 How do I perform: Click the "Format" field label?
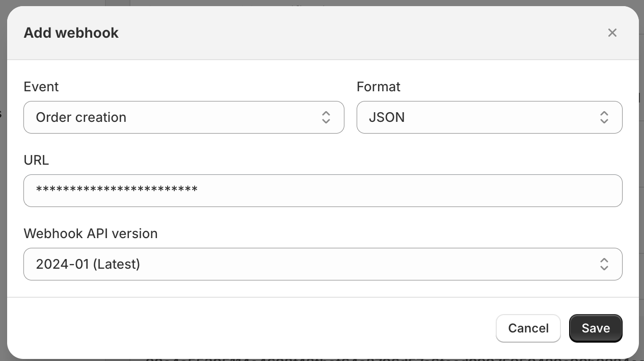[379, 87]
